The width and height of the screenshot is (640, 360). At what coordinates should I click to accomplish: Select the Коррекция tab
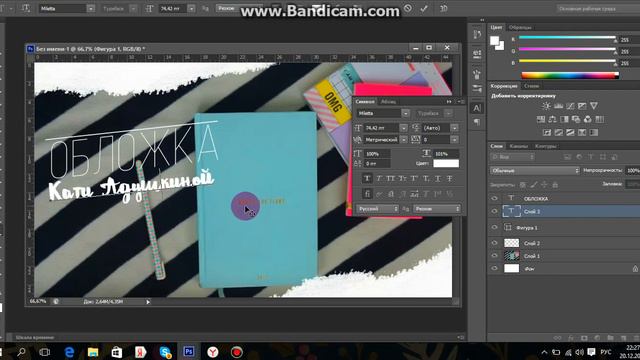(504, 86)
